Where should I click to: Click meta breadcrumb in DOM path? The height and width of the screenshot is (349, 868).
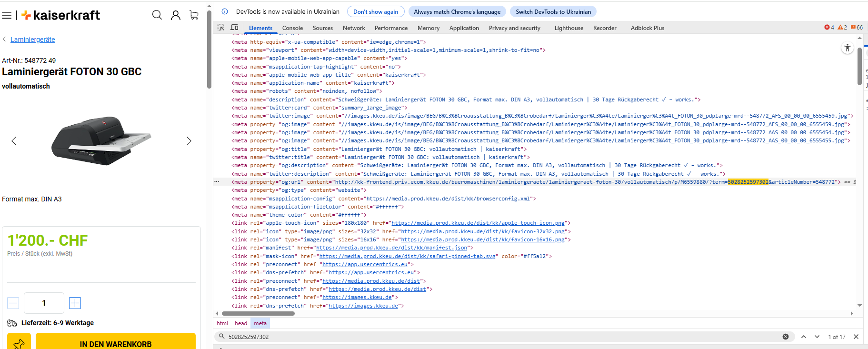click(x=260, y=323)
